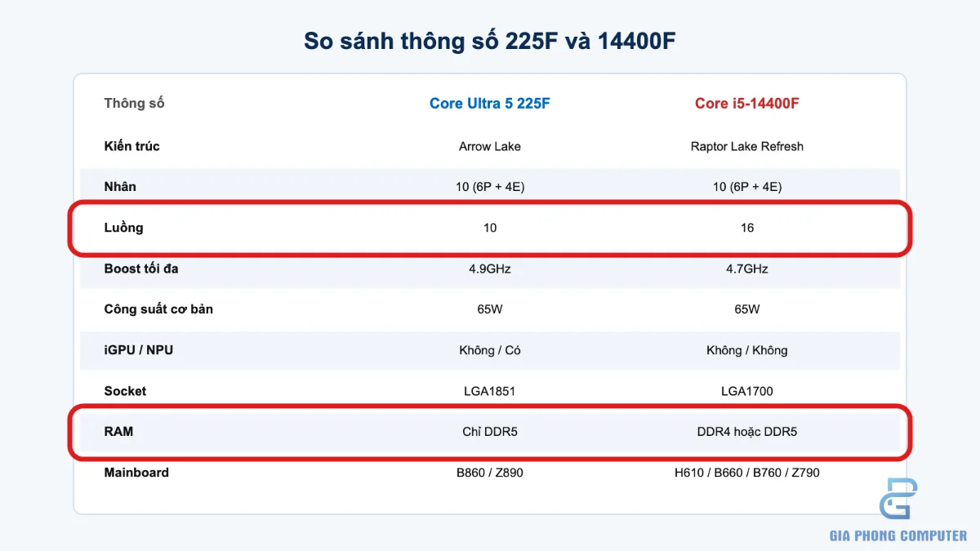Select the "RAM" row label
980x551 pixels.
tap(118, 431)
